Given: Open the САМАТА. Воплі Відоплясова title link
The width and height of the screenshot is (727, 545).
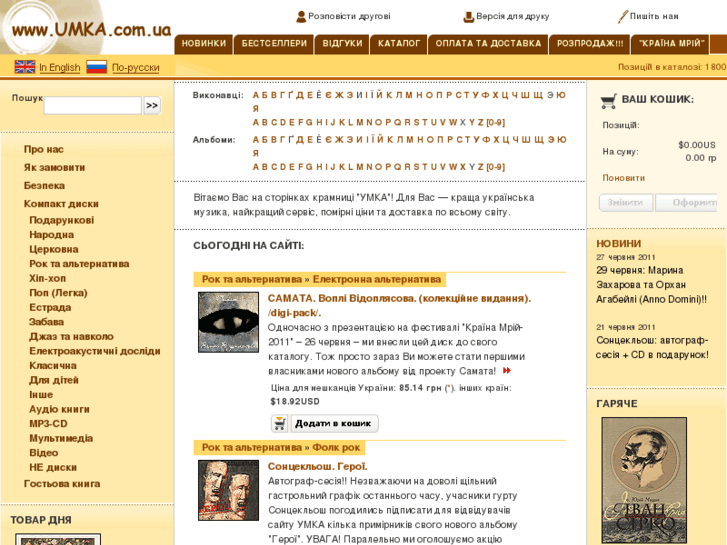Looking at the screenshot, I should (x=399, y=306).
